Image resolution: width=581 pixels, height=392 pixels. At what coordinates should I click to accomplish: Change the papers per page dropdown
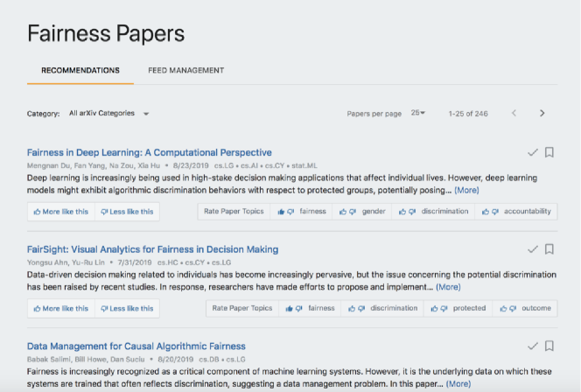point(418,114)
